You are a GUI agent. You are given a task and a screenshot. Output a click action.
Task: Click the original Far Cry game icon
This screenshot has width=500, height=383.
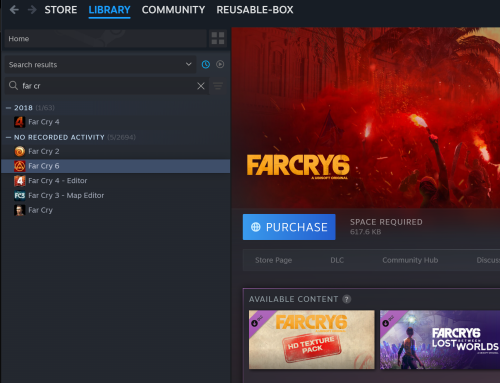pos(19,210)
